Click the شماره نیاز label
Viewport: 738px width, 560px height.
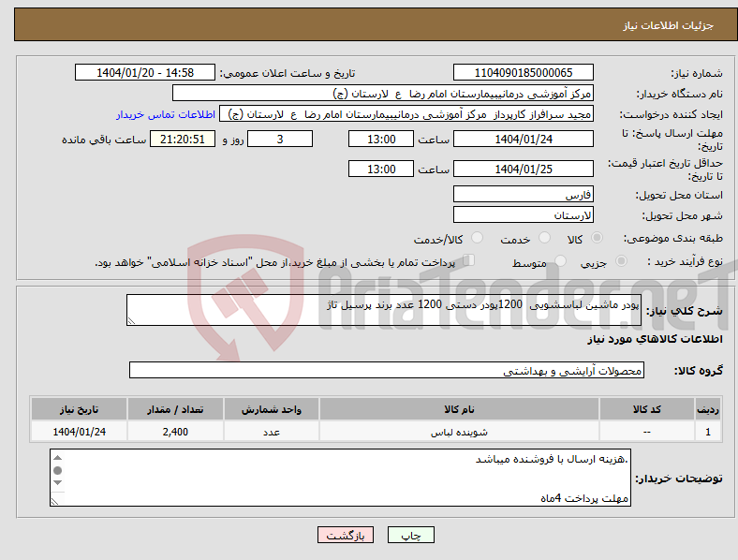pyautogui.click(x=697, y=73)
